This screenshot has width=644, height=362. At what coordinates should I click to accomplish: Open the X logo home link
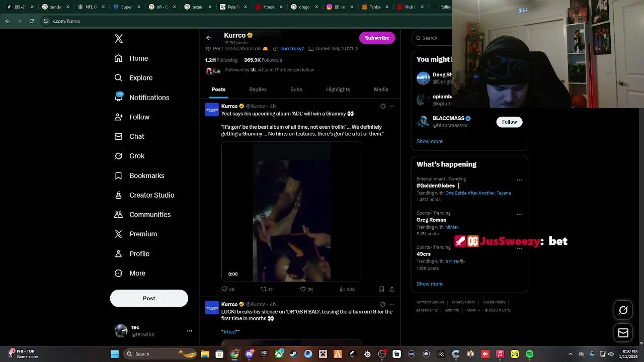pyautogui.click(x=119, y=39)
